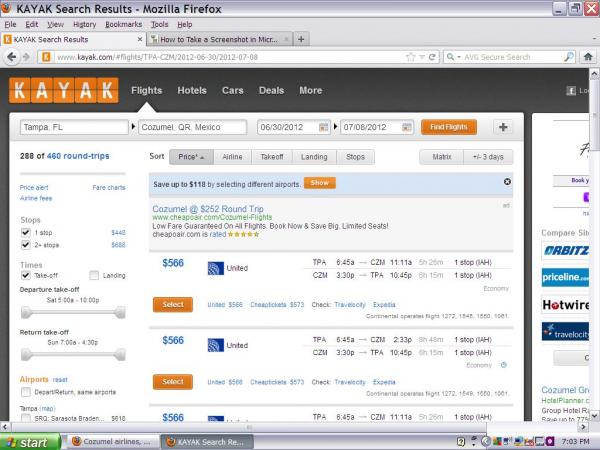
Task: Adjust the Departure take-off slider left handle
Action: pos(26,313)
